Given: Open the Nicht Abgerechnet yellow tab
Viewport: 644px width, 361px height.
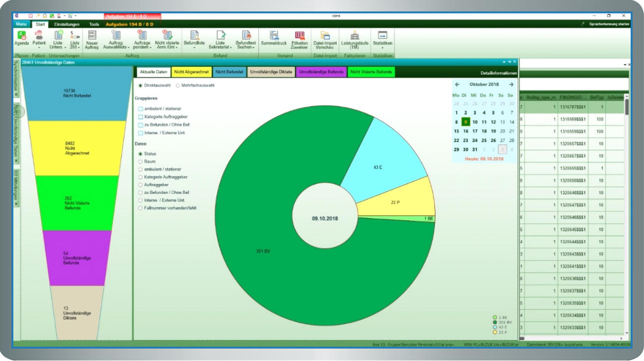Looking at the screenshot, I should [x=192, y=72].
